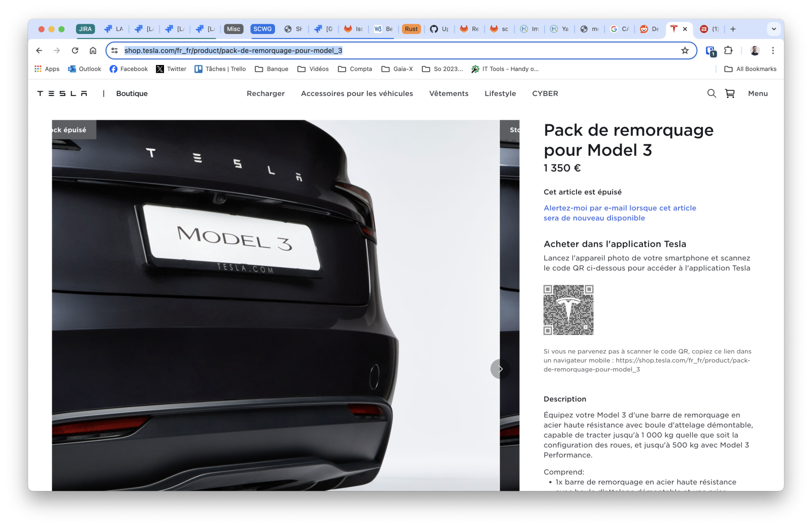The image size is (812, 528).
Task: Switch to the Google tab
Action: tap(619, 29)
